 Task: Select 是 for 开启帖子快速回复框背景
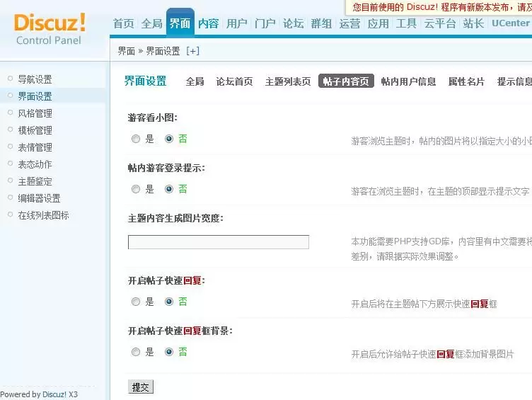[x=136, y=352]
